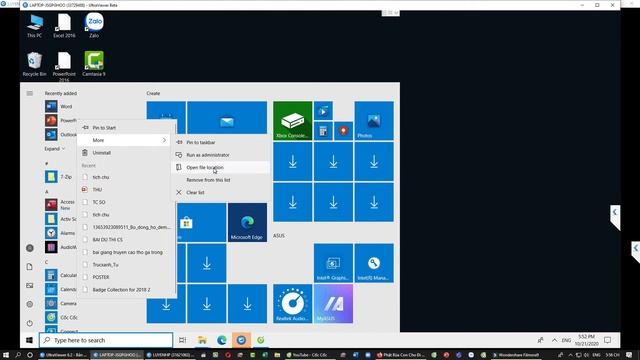Click the letter A group header
This screenshot has width=640, height=360.
47,191
